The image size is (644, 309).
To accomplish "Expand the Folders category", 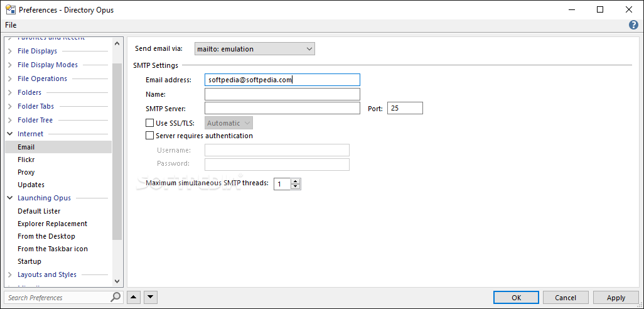I will 10,92.
